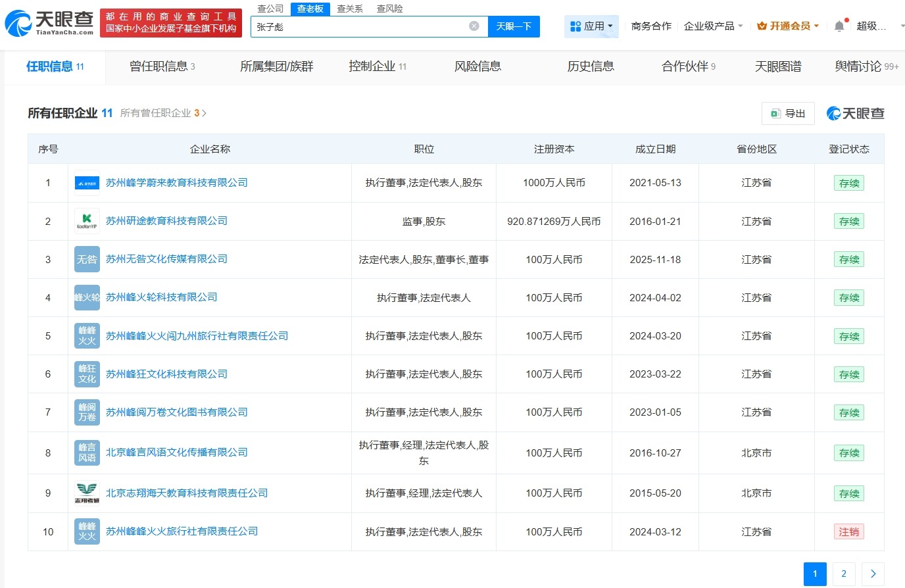The height and width of the screenshot is (588, 905).
Task: Open the 应用 dropdown menu
Action: 591,25
